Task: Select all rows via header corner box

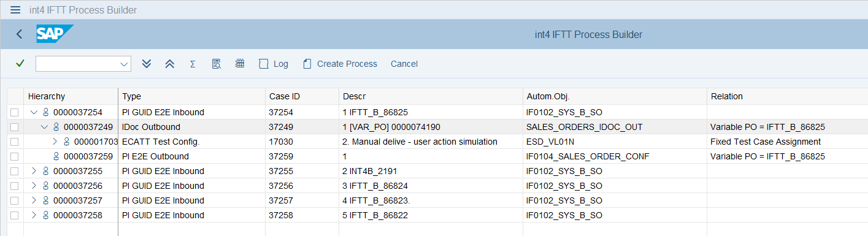Action: [x=15, y=96]
